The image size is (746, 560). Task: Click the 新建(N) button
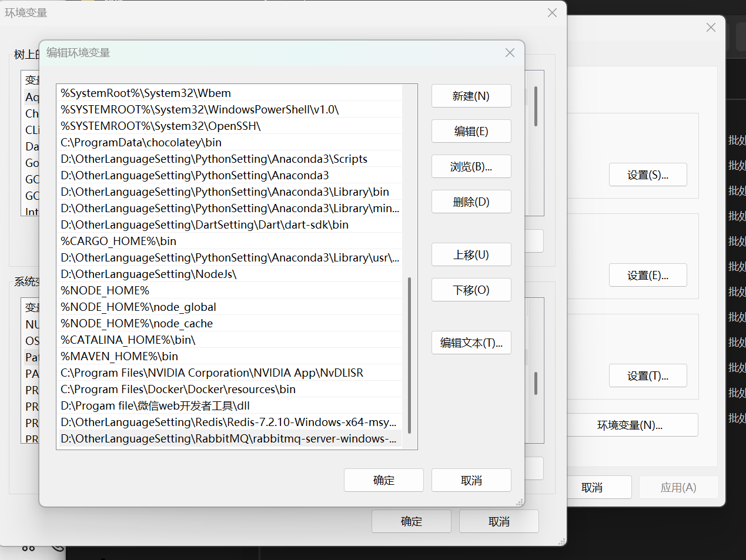471,96
